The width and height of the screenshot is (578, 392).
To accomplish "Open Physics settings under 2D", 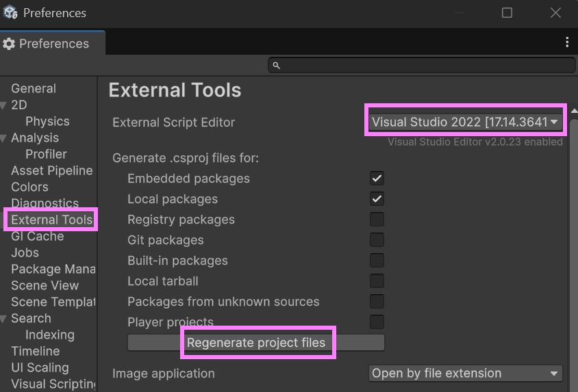I will 47,122.
